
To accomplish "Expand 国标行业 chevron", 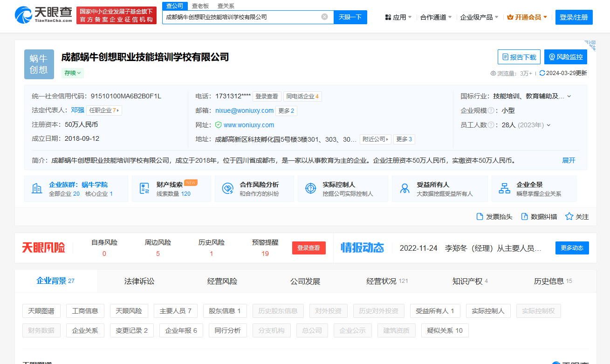I will click(569, 96).
